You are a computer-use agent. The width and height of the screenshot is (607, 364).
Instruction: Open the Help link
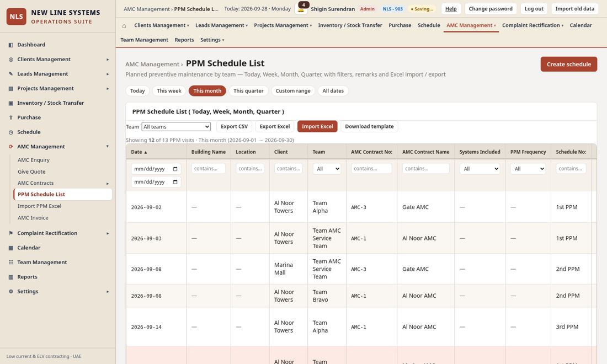pos(451,8)
